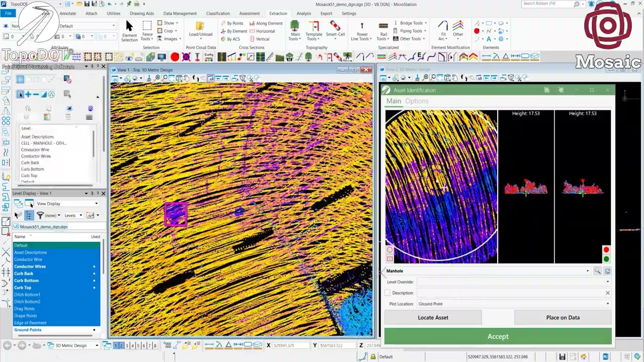The image size is (644, 362).
Task: Open the Other element modification tools
Action: (458, 30)
